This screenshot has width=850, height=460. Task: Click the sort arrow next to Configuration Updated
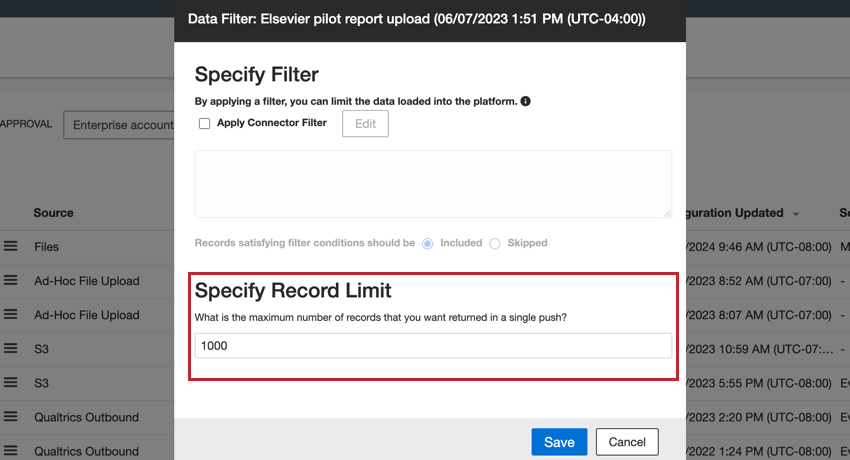pyautogui.click(x=796, y=214)
